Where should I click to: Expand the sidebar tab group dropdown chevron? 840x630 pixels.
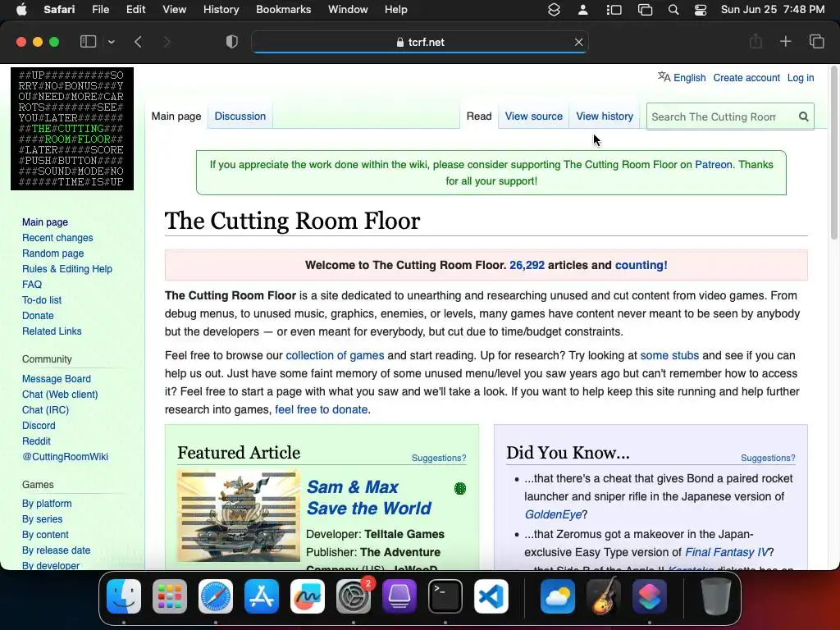(x=111, y=42)
